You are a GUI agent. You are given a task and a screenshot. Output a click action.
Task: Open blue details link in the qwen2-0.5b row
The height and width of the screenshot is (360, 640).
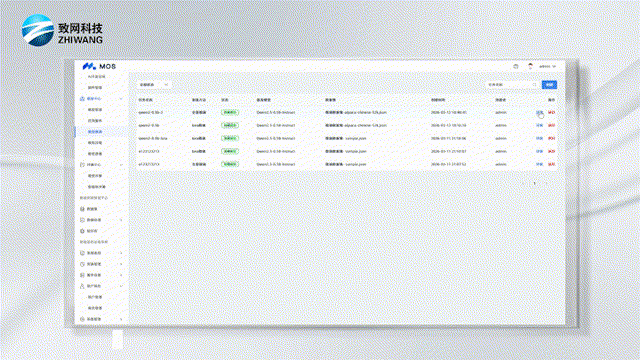[540, 125]
